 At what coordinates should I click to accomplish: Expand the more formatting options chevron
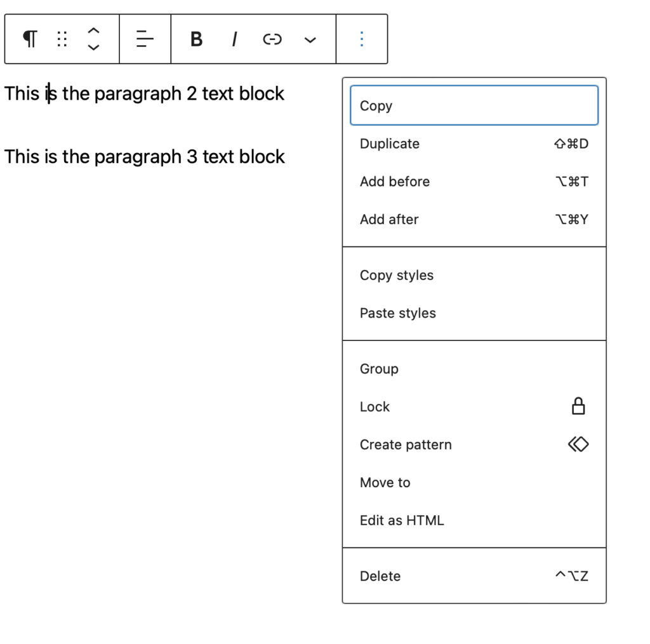(x=310, y=40)
